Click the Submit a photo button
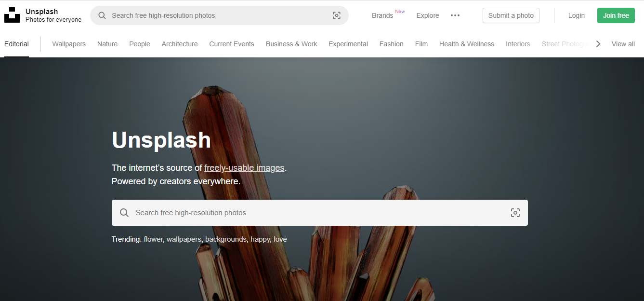The width and height of the screenshot is (644, 301). click(511, 15)
